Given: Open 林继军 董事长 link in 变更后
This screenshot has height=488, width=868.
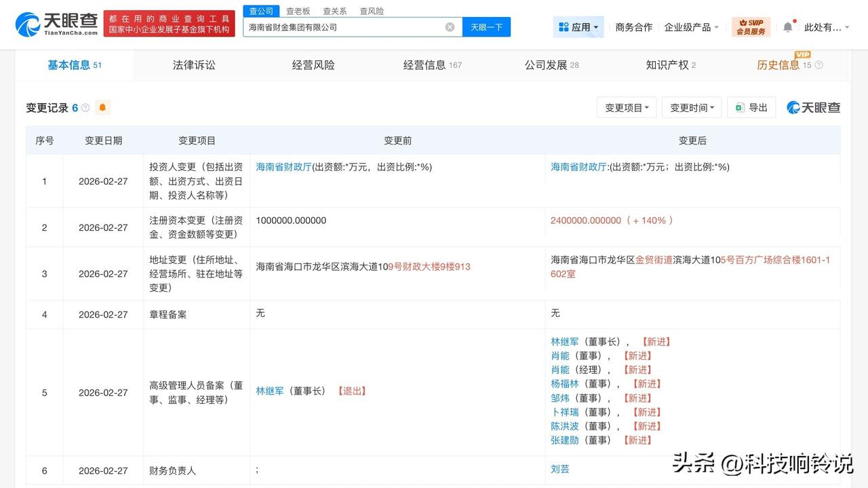Looking at the screenshot, I should [x=565, y=342].
